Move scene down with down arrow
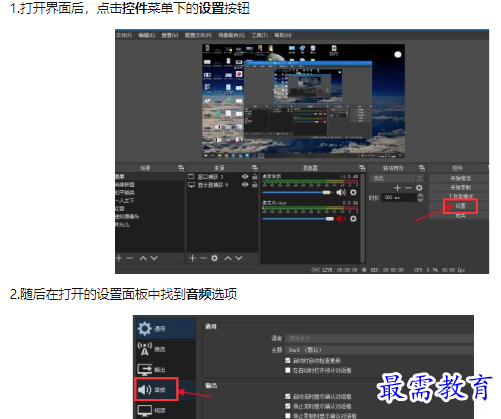501x419 pixels. pyautogui.click(x=154, y=258)
